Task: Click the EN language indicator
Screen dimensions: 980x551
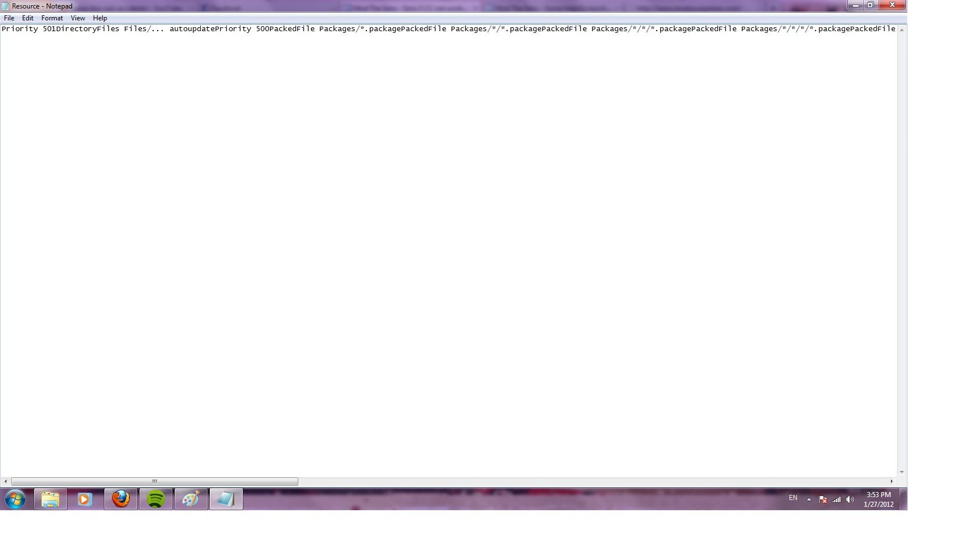Action: coord(793,498)
